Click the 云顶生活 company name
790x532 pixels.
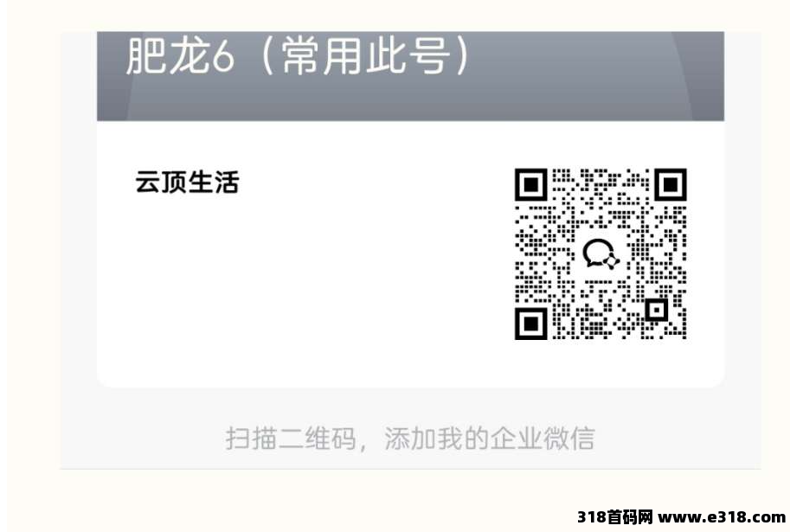187,182
